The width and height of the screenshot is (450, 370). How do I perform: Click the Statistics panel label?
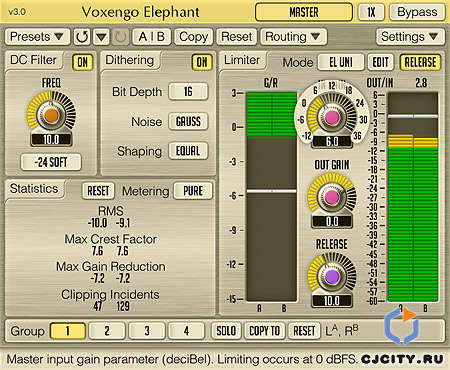[34, 189]
